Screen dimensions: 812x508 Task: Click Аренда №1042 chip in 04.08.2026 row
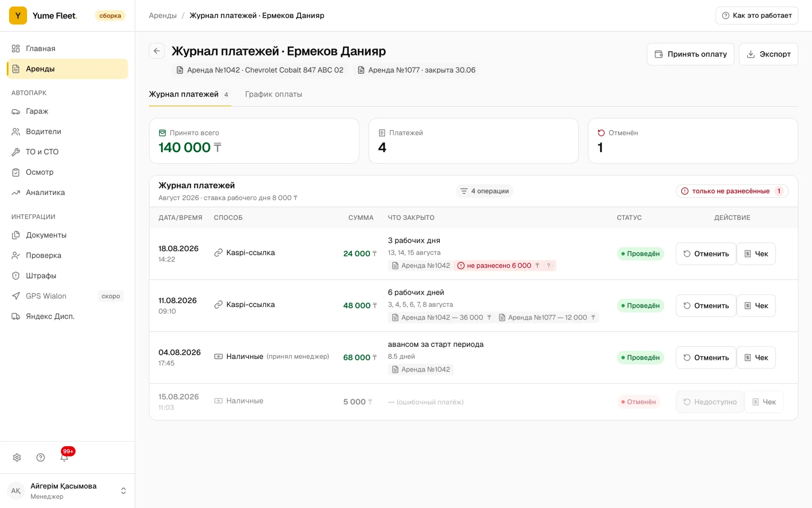click(x=421, y=369)
